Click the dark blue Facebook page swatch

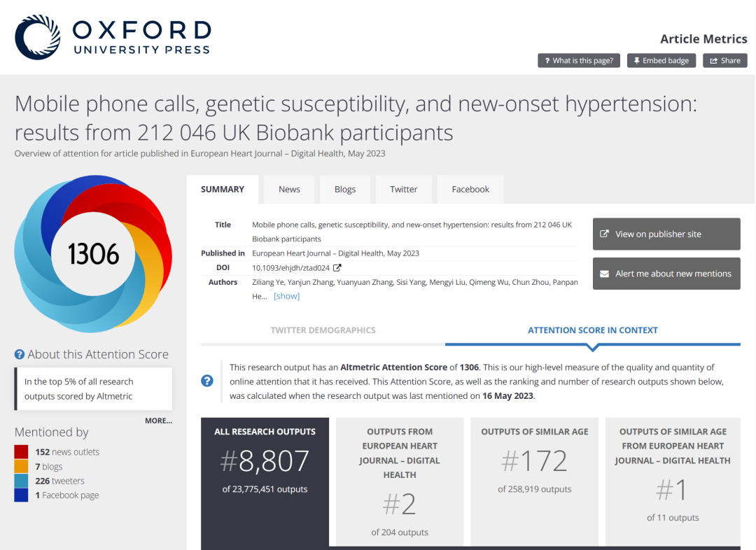click(x=21, y=495)
